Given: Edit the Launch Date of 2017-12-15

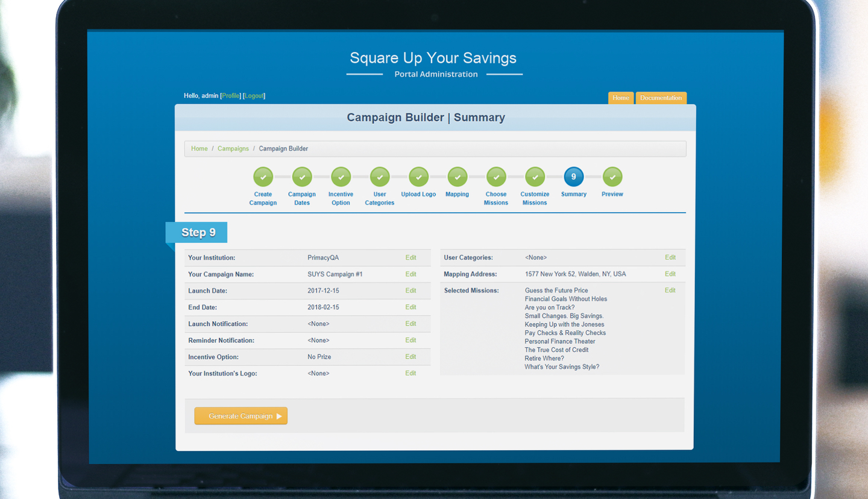Looking at the screenshot, I should click(x=410, y=290).
